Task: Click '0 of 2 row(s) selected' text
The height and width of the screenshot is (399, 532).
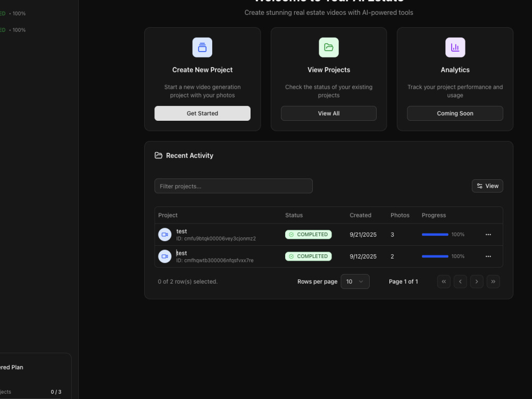Action: pyautogui.click(x=188, y=281)
